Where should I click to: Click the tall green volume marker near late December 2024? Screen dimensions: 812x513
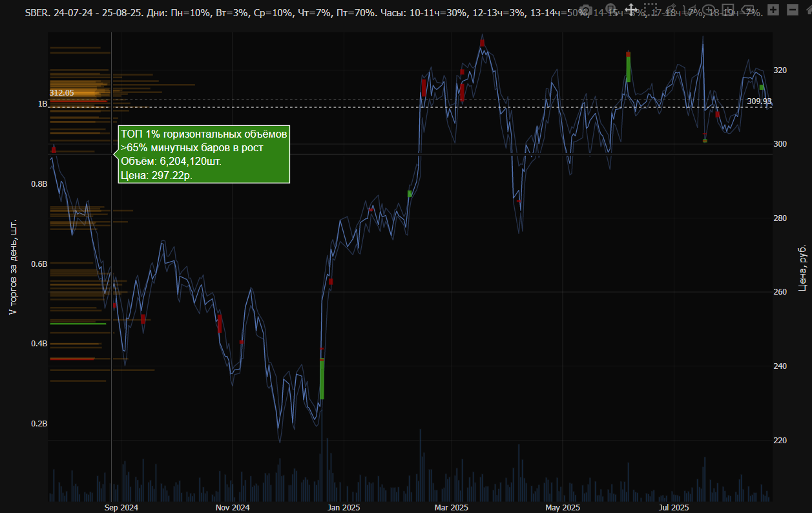(x=322, y=379)
